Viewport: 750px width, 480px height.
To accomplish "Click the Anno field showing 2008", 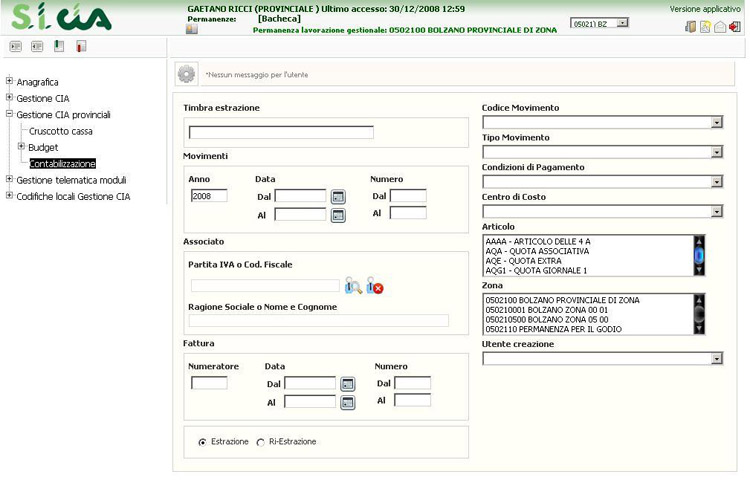I will tap(209, 196).
